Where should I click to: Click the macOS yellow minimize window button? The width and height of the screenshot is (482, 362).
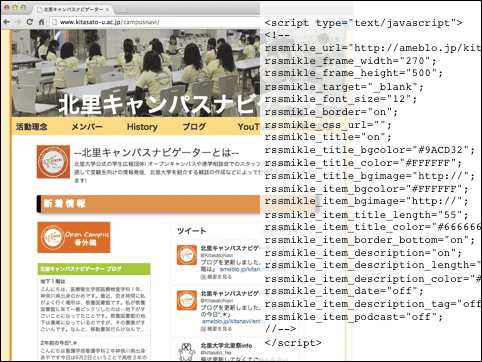(15, 7)
